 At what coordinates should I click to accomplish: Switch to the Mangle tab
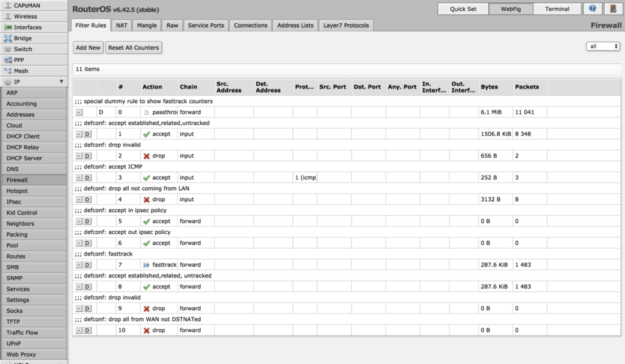(x=146, y=25)
